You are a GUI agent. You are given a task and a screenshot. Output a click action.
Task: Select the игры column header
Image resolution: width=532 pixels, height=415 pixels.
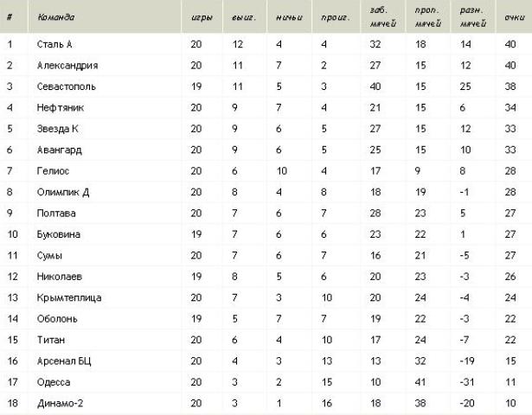202,17
